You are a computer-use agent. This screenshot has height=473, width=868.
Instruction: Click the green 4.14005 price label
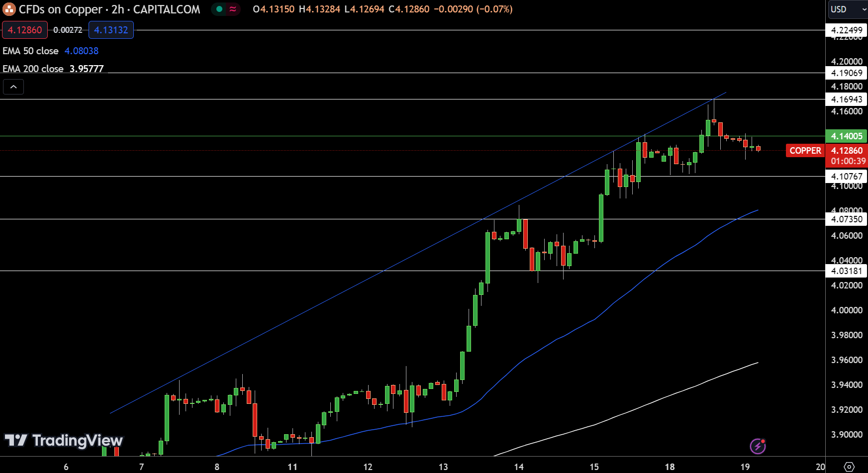pyautogui.click(x=847, y=136)
